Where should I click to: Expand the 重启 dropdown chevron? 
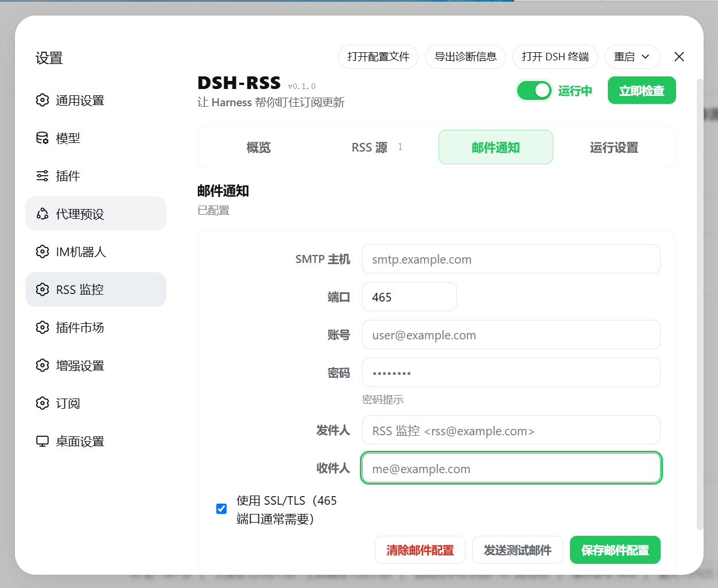click(x=645, y=57)
